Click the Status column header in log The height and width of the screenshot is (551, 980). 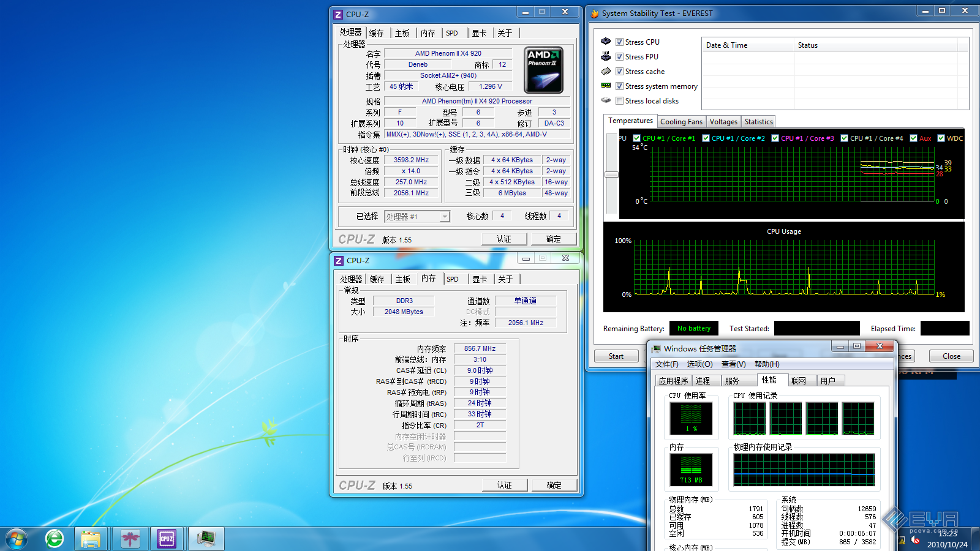pos(876,45)
